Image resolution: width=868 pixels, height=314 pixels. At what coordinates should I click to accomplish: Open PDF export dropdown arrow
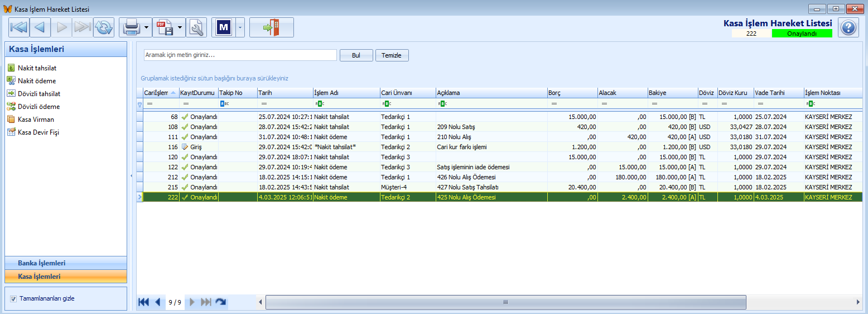(180, 27)
